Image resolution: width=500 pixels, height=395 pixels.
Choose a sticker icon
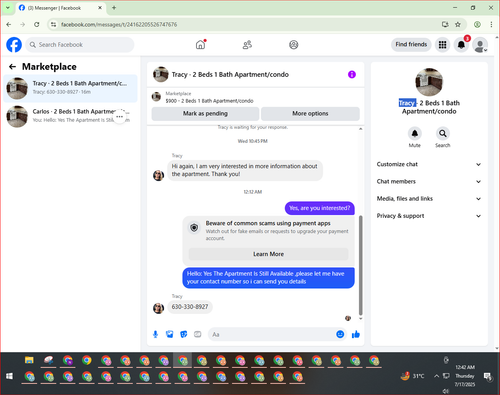(x=184, y=334)
